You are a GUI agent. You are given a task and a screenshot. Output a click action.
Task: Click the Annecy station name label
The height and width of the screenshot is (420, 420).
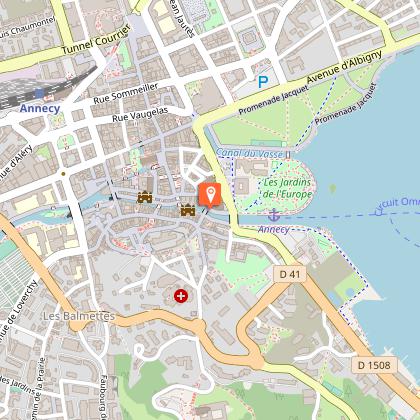pos(40,108)
